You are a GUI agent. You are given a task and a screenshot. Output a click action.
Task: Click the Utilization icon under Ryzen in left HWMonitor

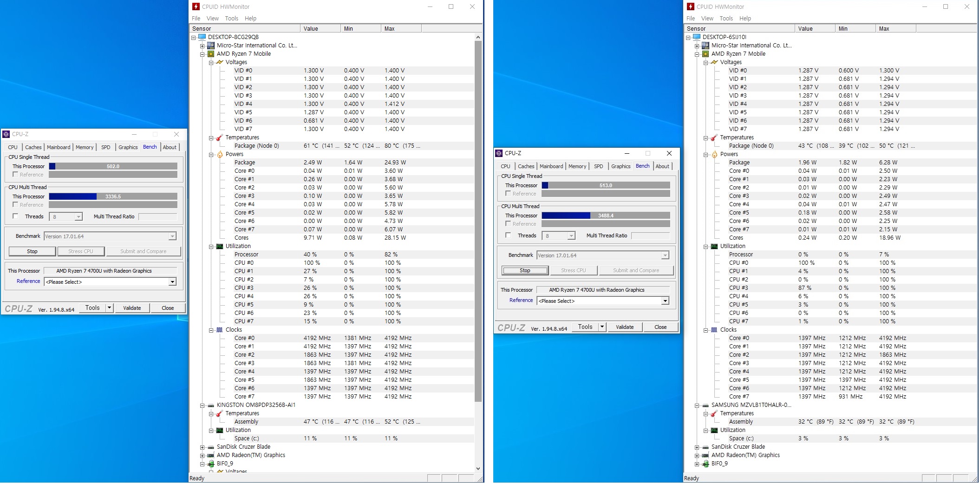pyautogui.click(x=220, y=246)
